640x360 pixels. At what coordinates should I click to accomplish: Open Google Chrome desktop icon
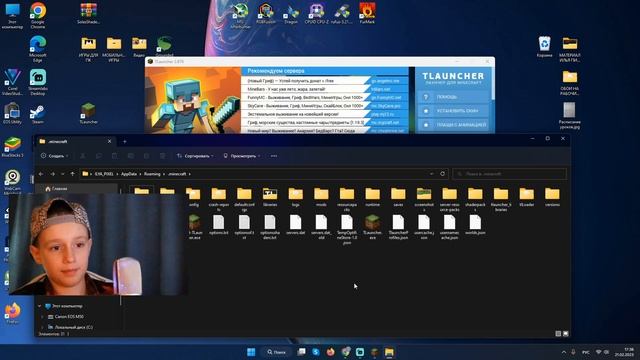[38, 16]
